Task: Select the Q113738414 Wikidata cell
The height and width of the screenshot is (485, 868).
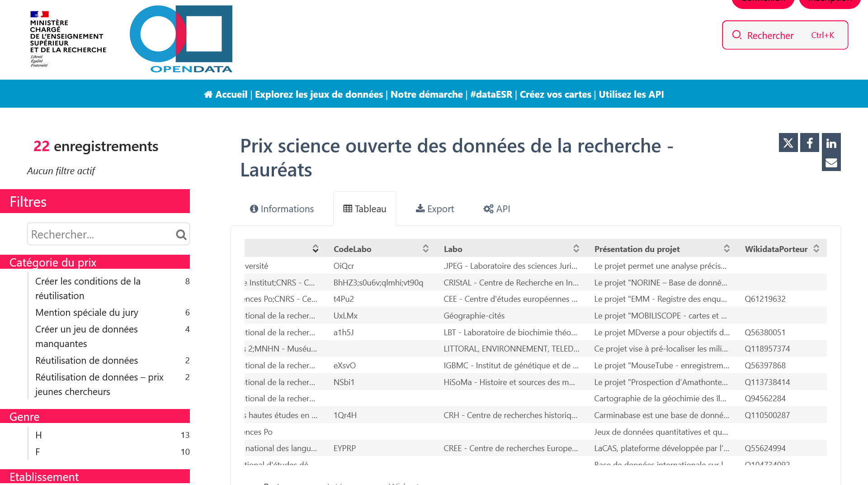Action: (767, 382)
